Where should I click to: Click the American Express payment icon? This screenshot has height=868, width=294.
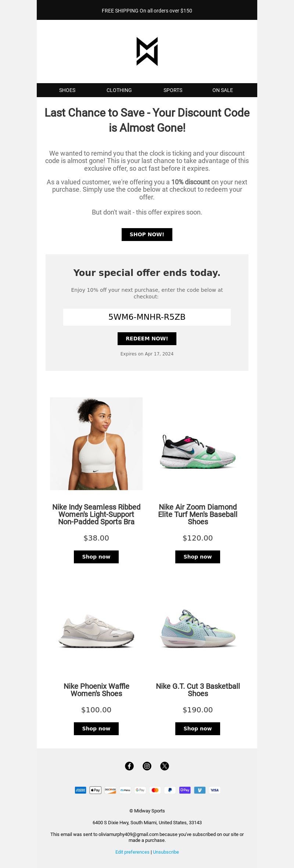[x=80, y=790]
